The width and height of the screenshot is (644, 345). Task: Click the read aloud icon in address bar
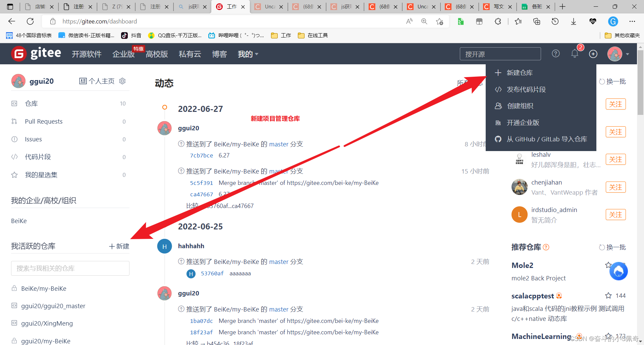tap(409, 21)
